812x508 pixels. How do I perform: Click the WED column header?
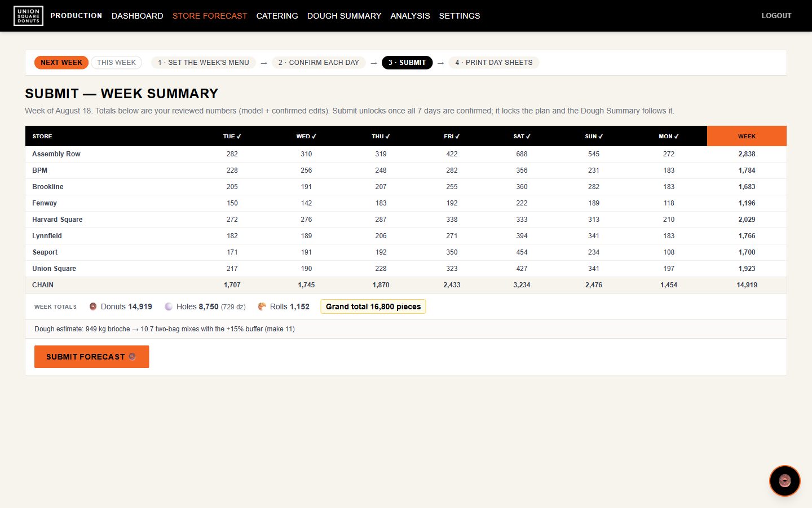coord(306,136)
